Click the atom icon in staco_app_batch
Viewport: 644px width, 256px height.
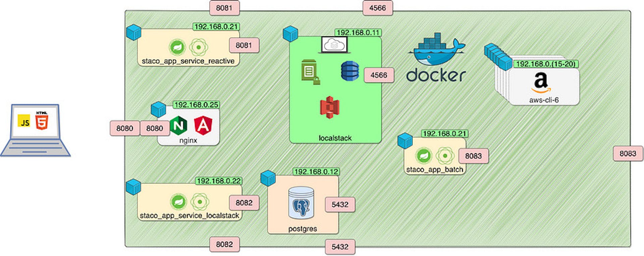click(445, 156)
